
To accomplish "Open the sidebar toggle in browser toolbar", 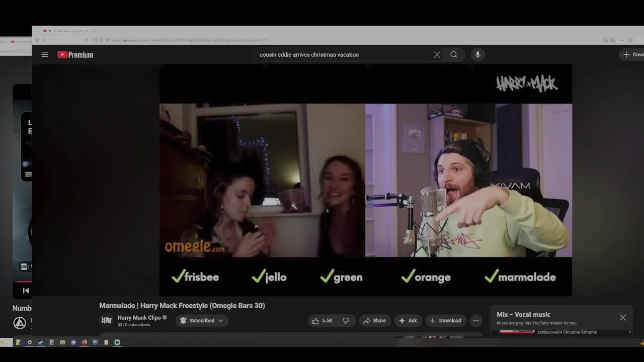I will click(x=37, y=40).
